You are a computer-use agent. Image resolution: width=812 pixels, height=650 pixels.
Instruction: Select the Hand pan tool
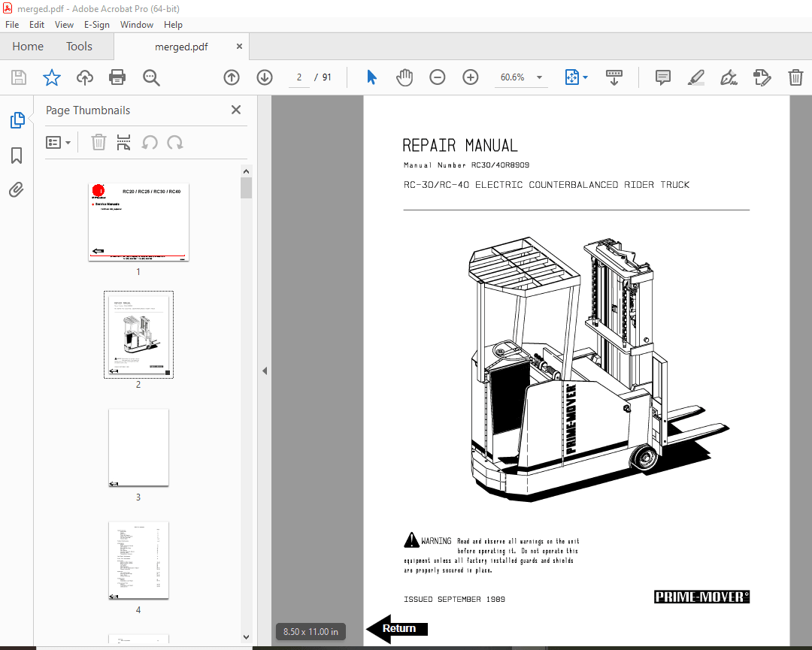[x=404, y=77]
